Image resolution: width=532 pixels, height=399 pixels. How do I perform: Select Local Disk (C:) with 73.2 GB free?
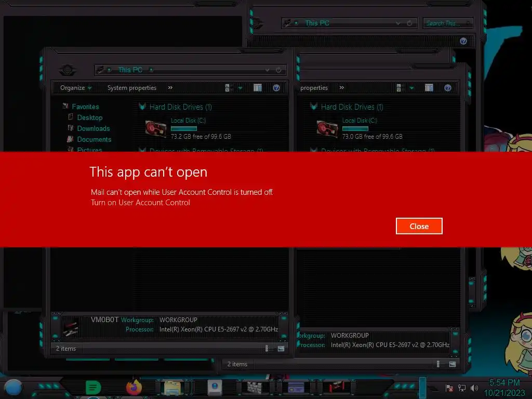pos(188,128)
